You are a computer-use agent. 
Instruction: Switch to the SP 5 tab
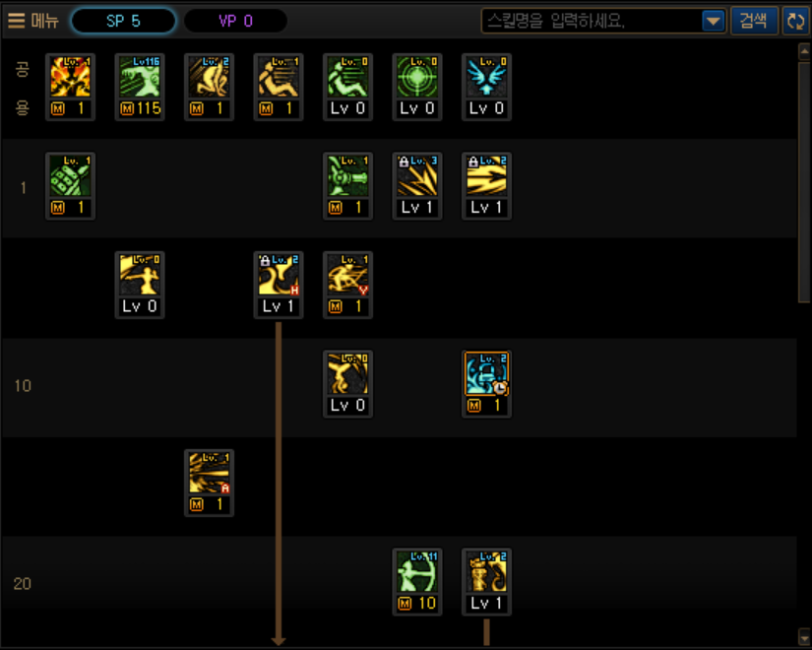[x=123, y=21]
